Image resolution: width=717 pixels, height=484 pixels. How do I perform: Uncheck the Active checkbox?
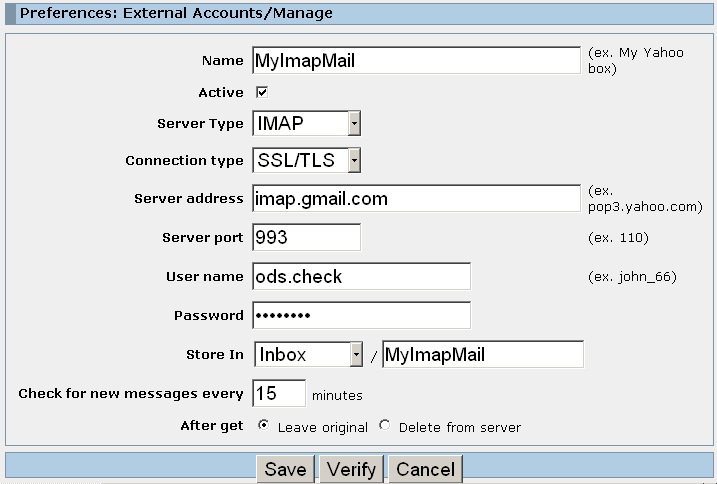pos(262,92)
